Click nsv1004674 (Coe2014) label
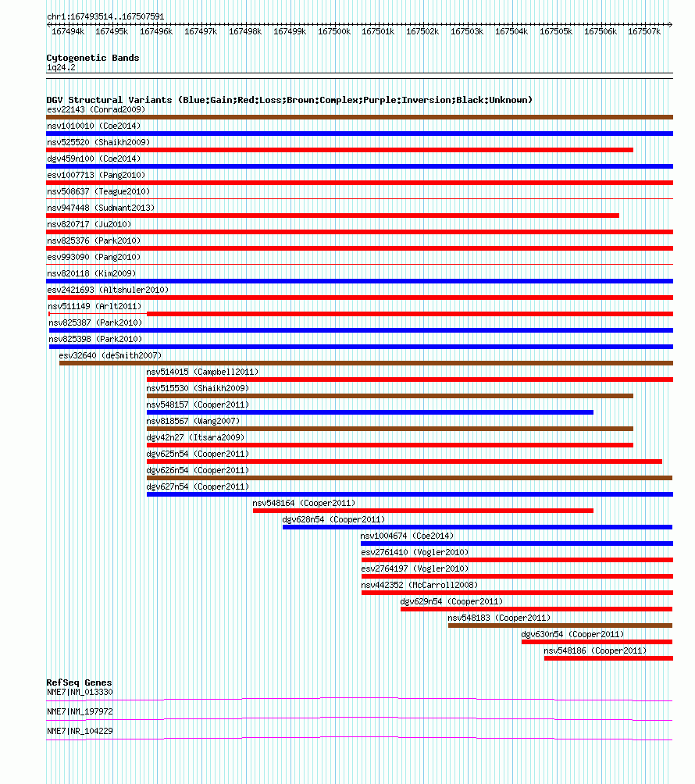The image size is (695, 784). 407,536
